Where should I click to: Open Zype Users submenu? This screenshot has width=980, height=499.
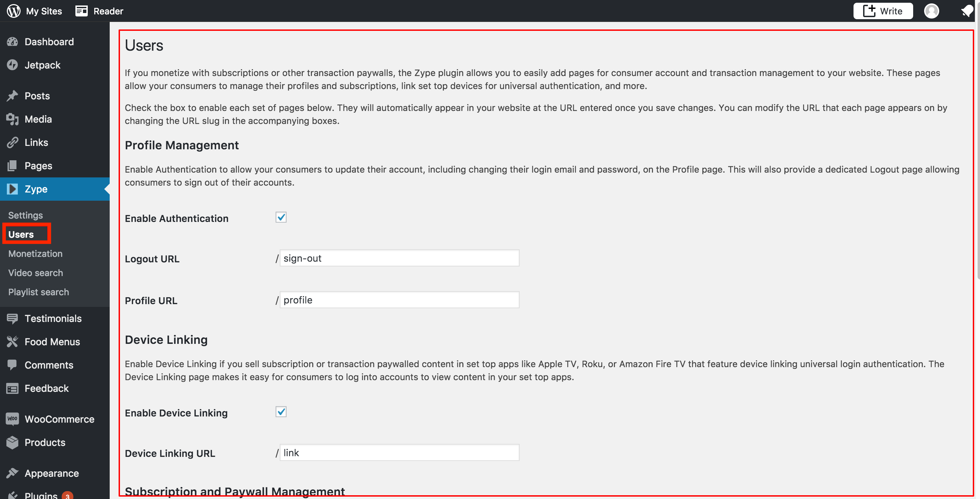(21, 235)
